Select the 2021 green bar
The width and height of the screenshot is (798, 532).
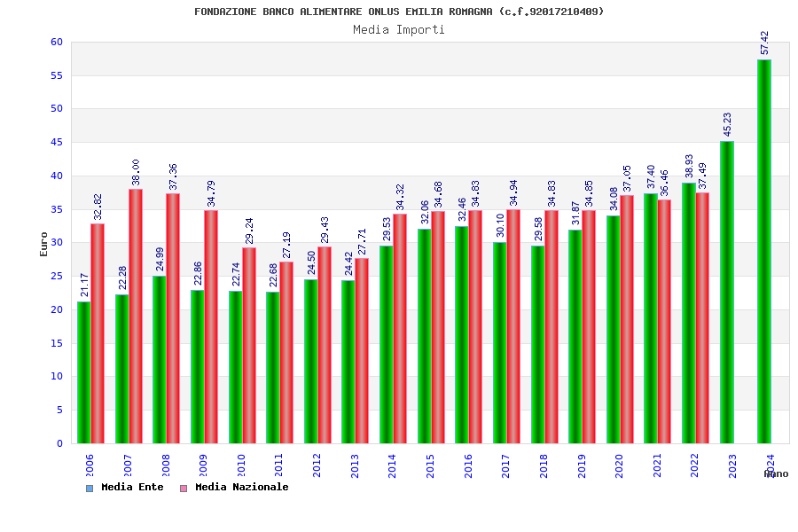(x=651, y=318)
